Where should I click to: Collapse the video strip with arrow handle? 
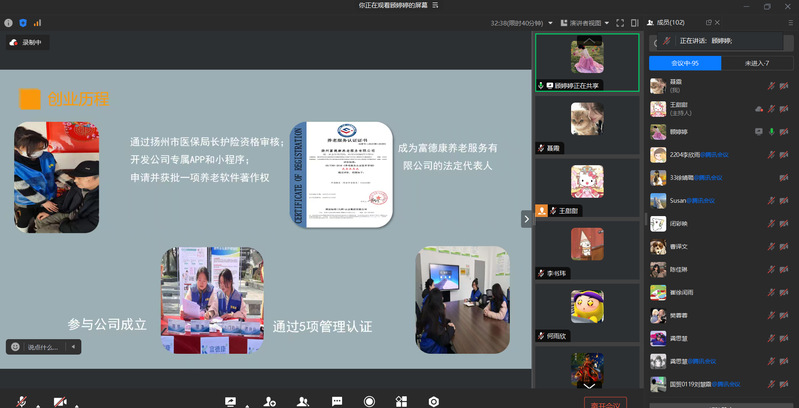click(x=526, y=218)
